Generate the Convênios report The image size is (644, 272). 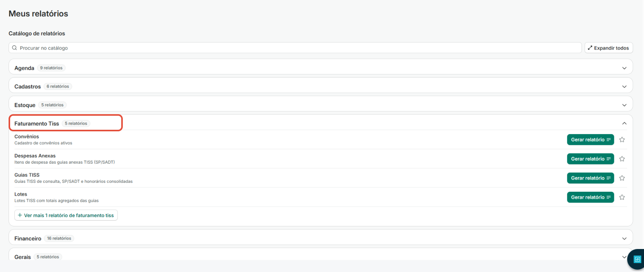click(590, 140)
